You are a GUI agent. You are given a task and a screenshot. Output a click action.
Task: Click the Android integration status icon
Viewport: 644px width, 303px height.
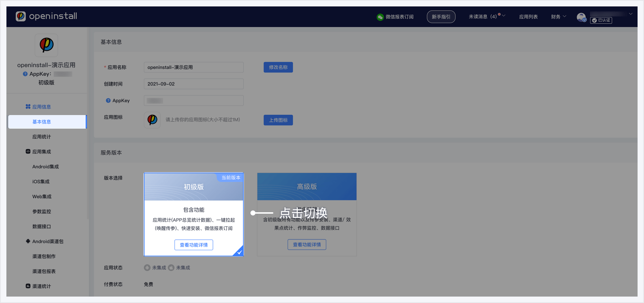[x=147, y=268]
